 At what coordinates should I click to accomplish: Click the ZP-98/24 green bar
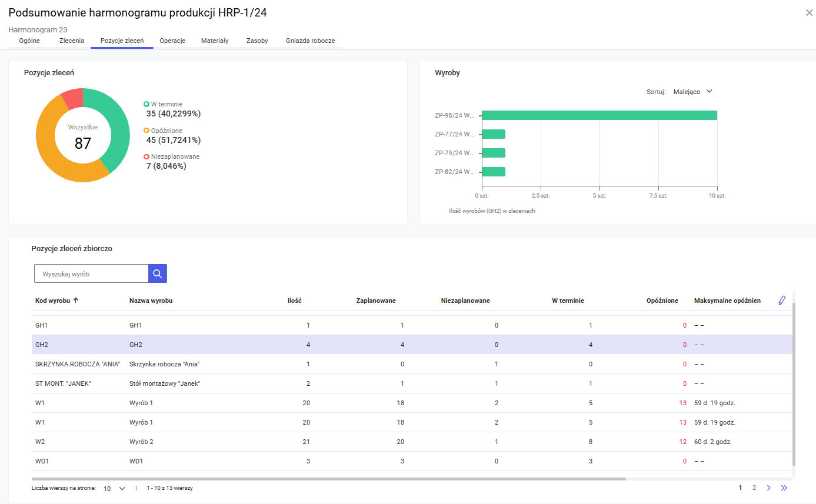point(599,115)
